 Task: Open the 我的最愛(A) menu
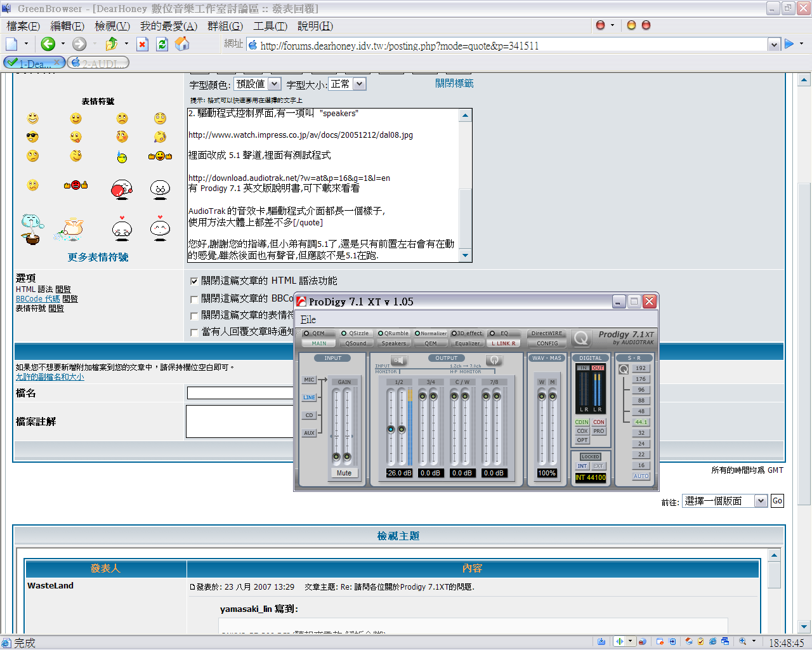(x=169, y=26)
